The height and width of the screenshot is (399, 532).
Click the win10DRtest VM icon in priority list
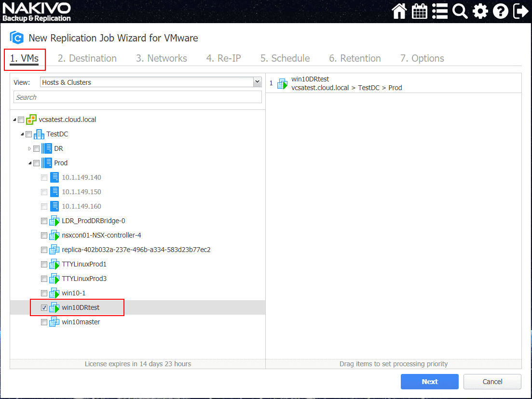tap(282, 83)
